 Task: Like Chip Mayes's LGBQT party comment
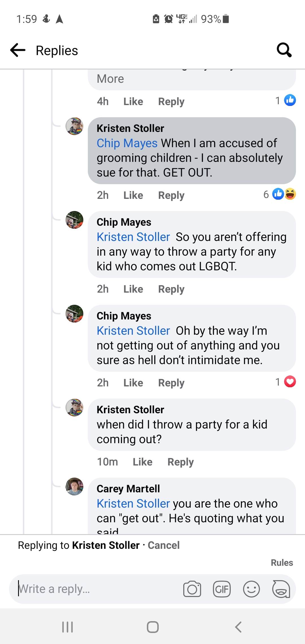coord(133,289)
